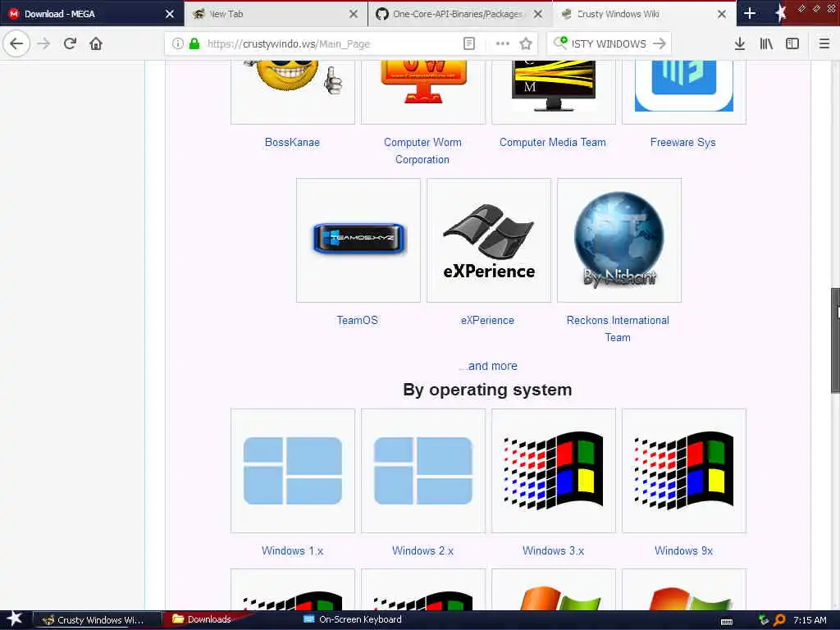Click the crustywindo.ws address bar URL
Image resolution: width=840 pixels, height=630 pixels.
pyautogui.click(x=288, y=44)
